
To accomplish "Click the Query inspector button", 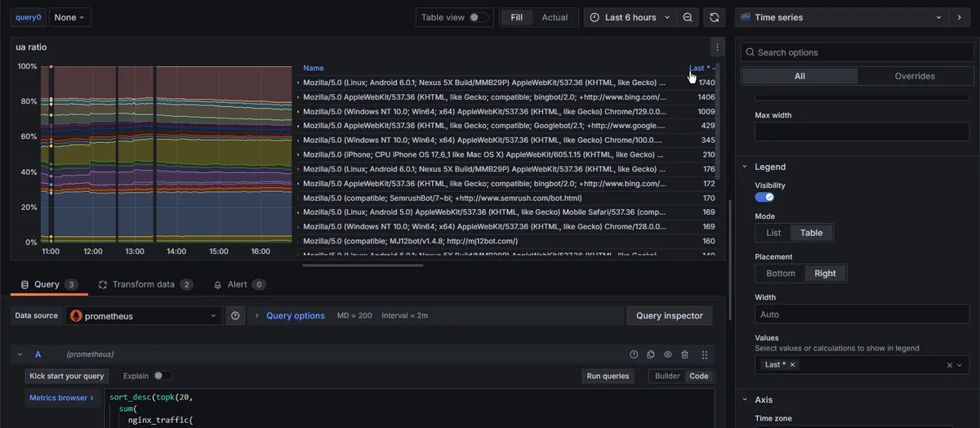I will coord(669,316).
